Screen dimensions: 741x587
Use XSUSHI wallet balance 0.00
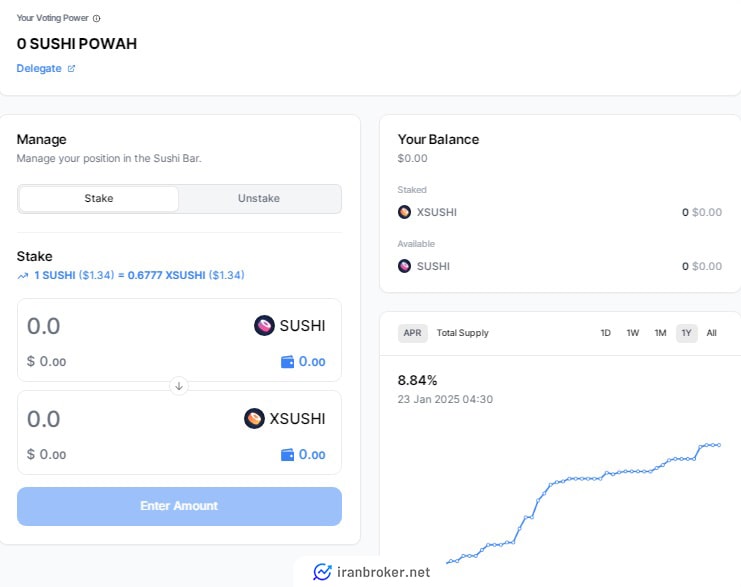click(312, 455)
